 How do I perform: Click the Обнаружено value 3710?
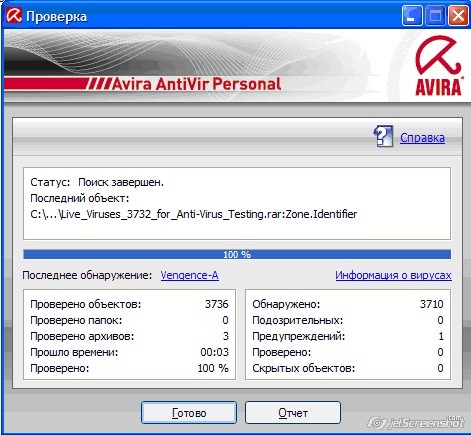pos(431,304)
